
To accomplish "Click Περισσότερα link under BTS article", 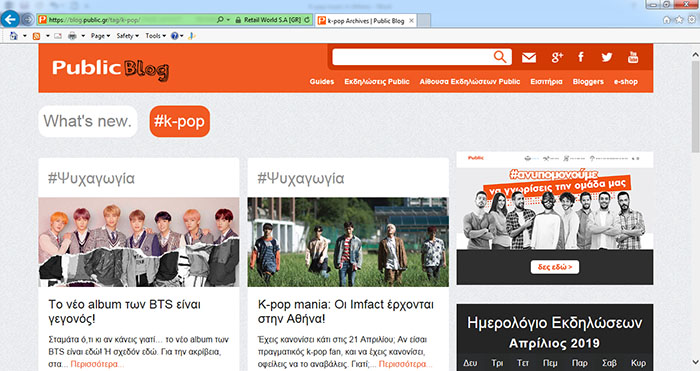I will click(96, 364).
